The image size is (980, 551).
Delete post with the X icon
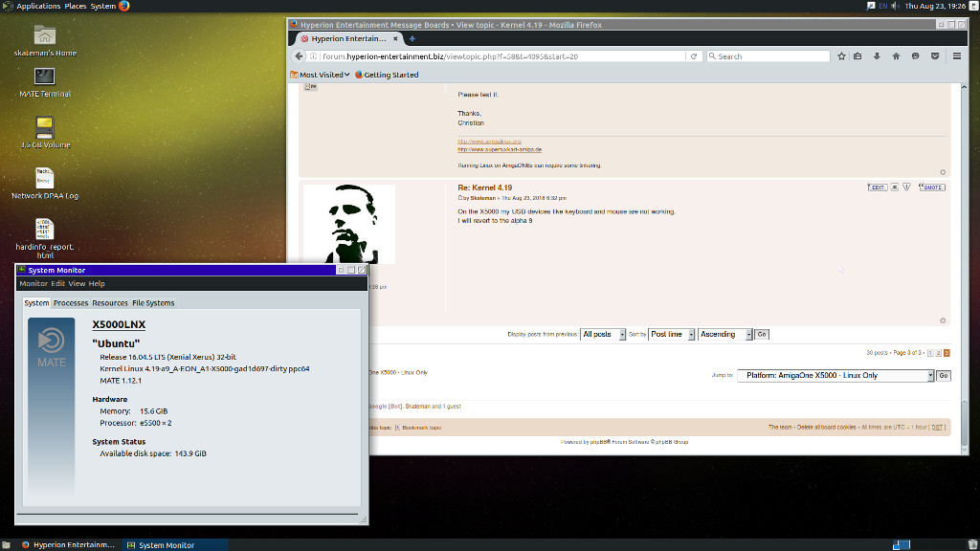click(x=895, y=187)
